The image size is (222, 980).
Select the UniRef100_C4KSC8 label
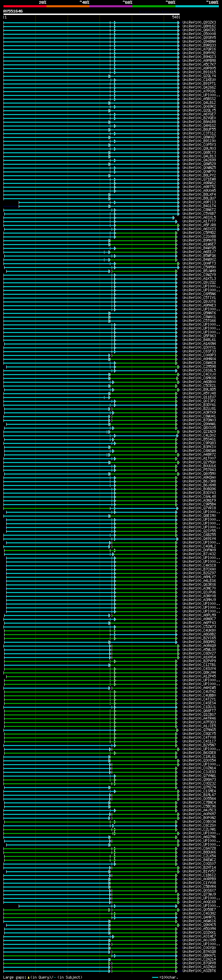199,566
